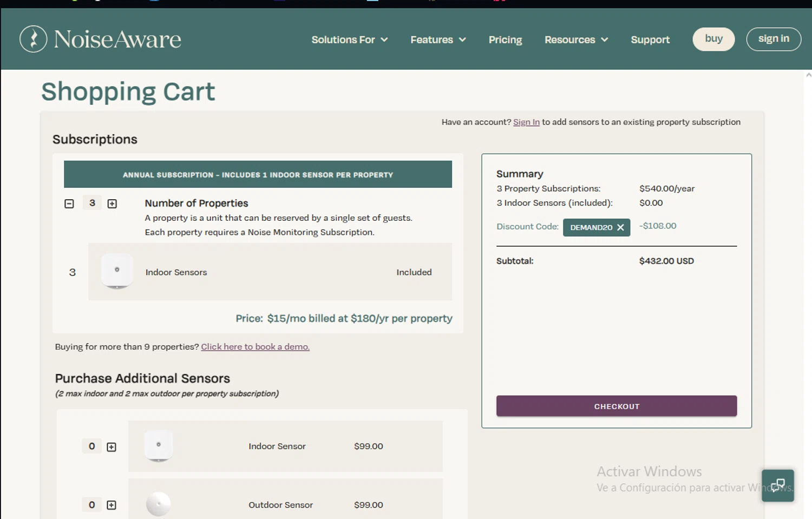
Task: Increase number of properties with plus icon
Action: tap(112, 203)
